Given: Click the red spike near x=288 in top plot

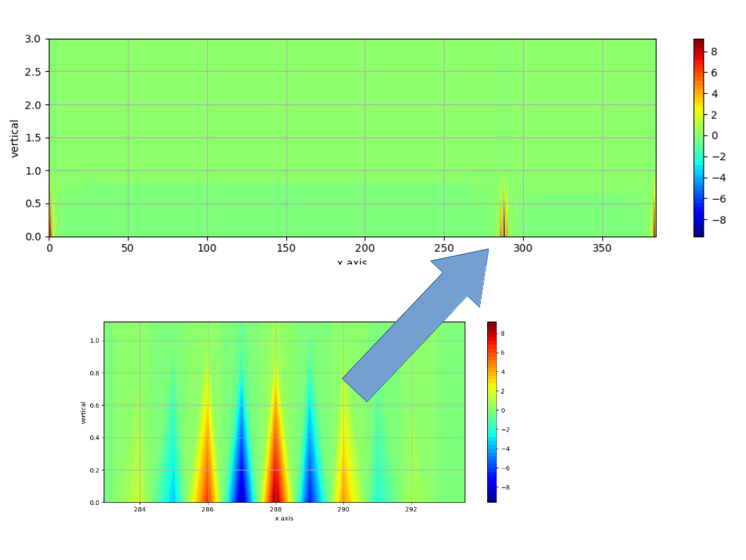Looking at the screenshot, I should (503, 226).
